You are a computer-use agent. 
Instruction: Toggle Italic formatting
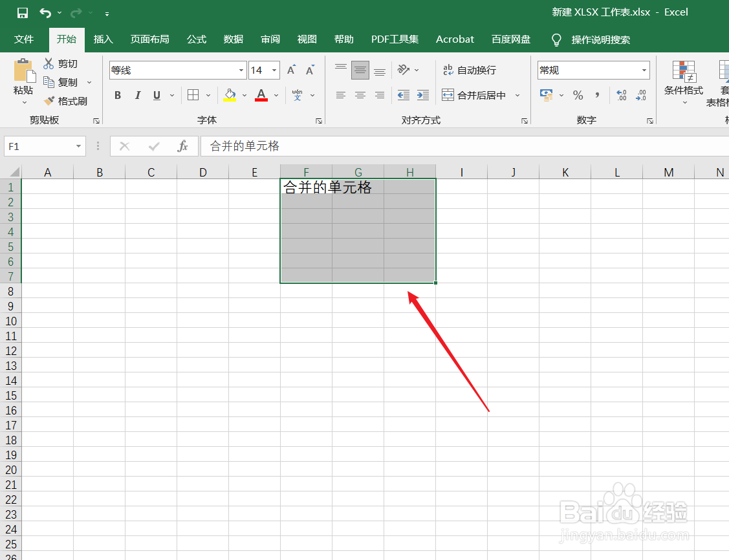(x=137, y=95)
